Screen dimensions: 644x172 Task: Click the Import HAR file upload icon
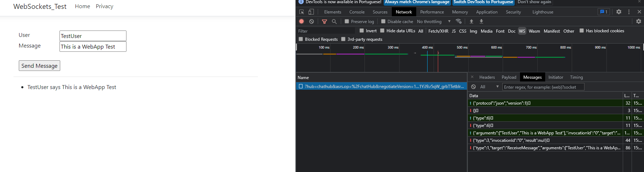tap(471, 21)
